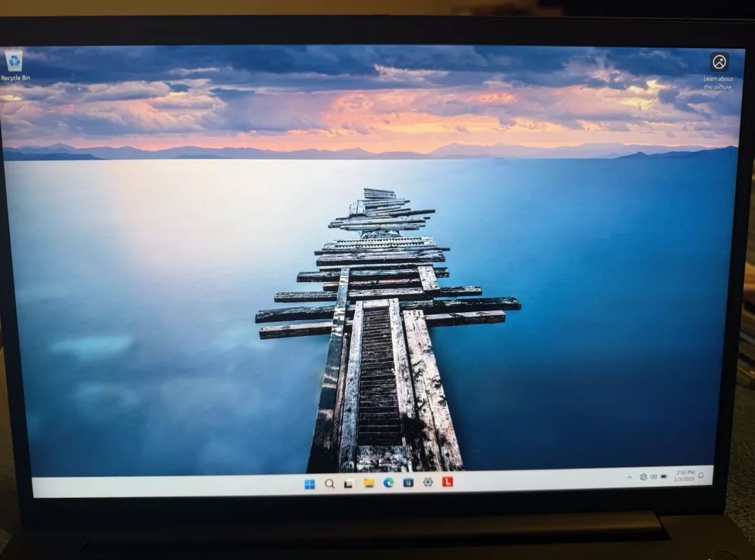
Task: Click the speaker volume tray icon
Action: [654, 477]
